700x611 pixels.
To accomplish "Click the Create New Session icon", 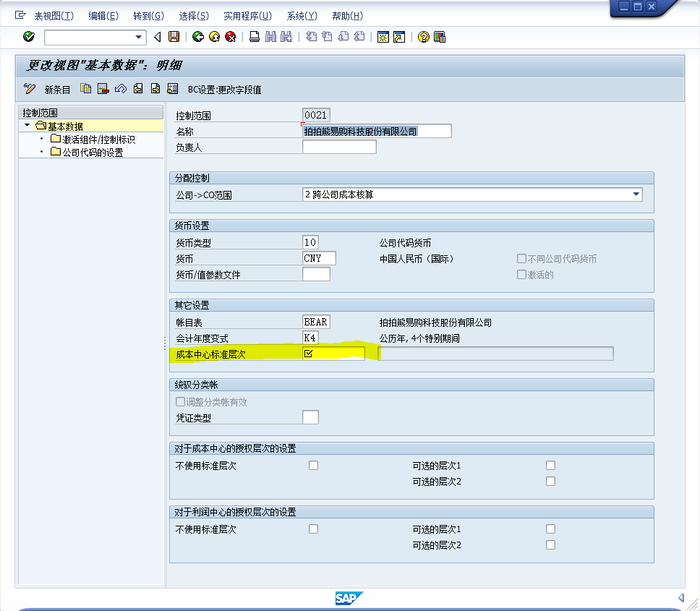I will 383,37.
